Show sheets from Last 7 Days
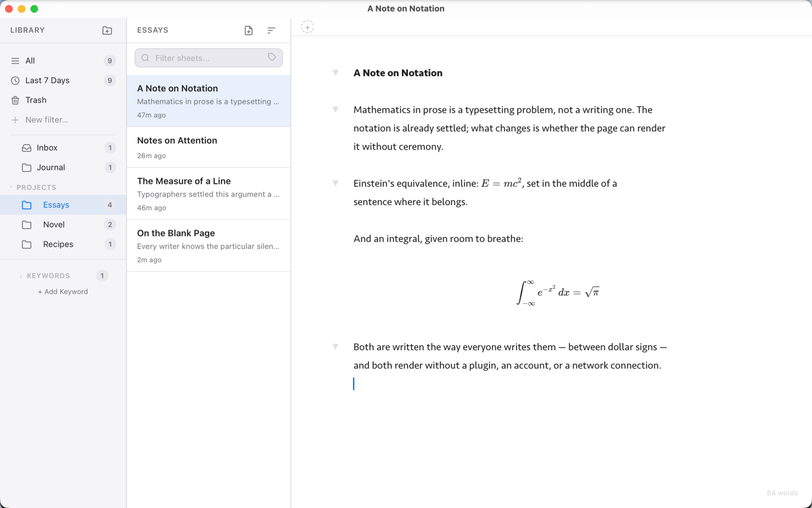812x508 pixels. 63,80
